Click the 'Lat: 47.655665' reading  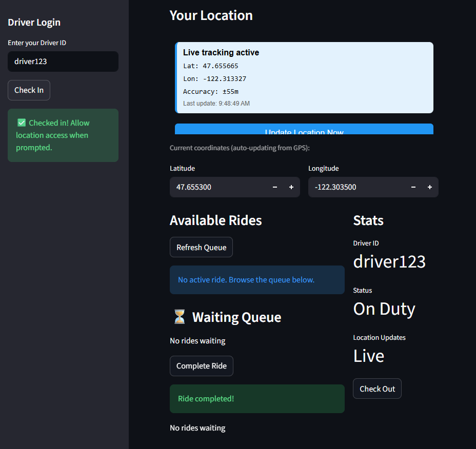pyautogui.click(x=211, y=66)
